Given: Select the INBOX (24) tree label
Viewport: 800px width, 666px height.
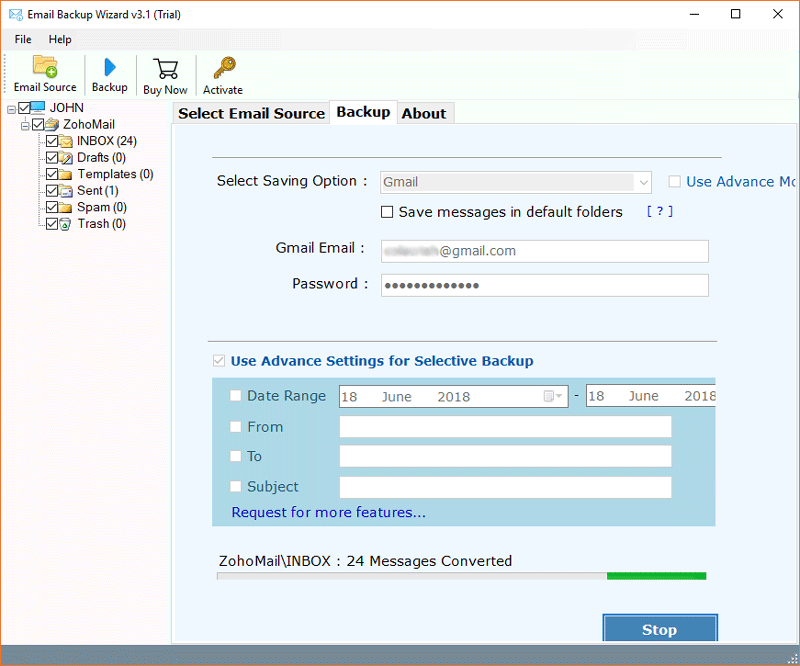Looking at the screenshot, I should tap(107, 141).
